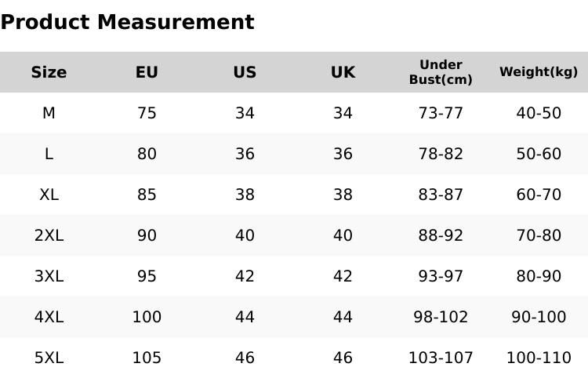Image resolution: width=588 pixels, height=378 pixels.
Task: Select the Size column header
Action: (x=49, y=72)
